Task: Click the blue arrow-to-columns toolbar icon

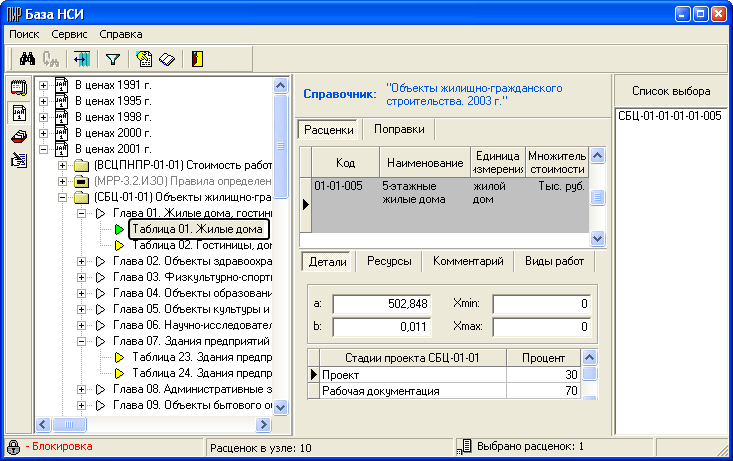Action: (x=81, y=59)
